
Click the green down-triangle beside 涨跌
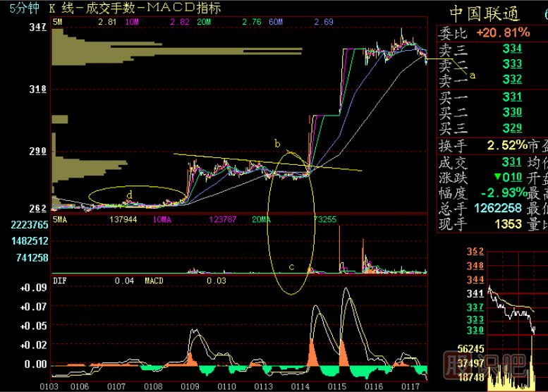(x=498, y=176)
